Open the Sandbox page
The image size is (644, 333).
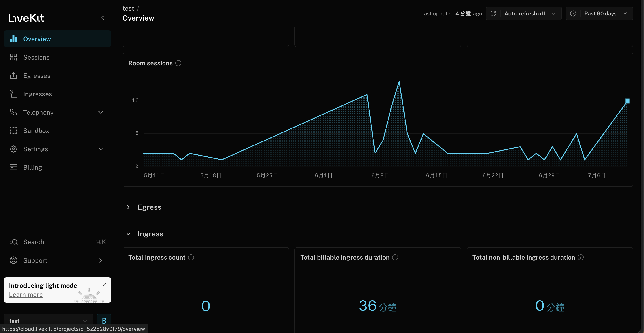(x=36, y=131)
